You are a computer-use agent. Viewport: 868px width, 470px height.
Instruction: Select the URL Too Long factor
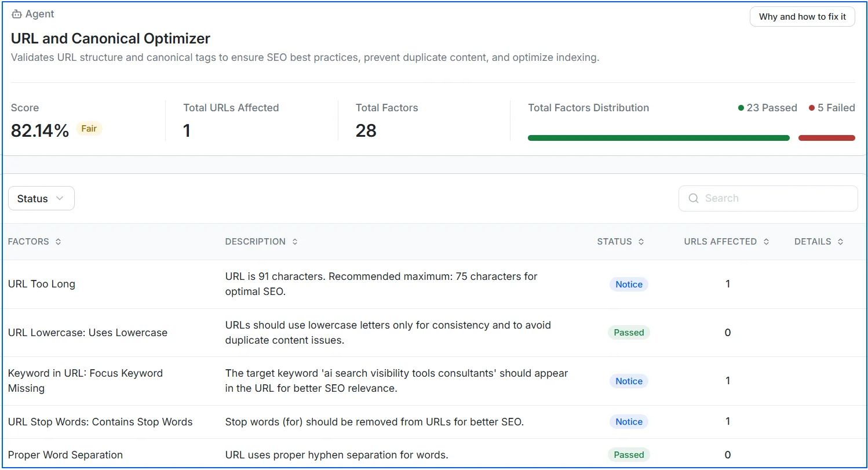tap(42, 284)
